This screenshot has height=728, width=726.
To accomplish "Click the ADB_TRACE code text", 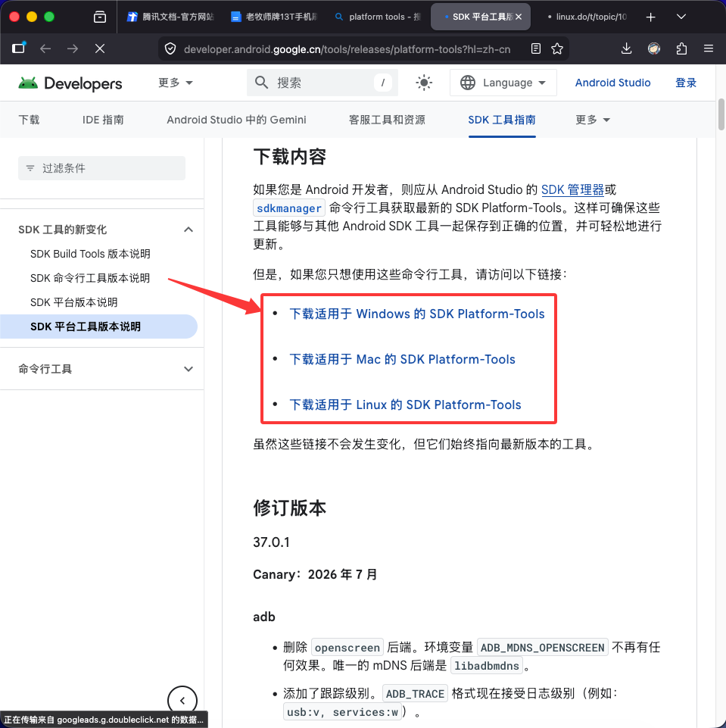I will click(415, 694).
